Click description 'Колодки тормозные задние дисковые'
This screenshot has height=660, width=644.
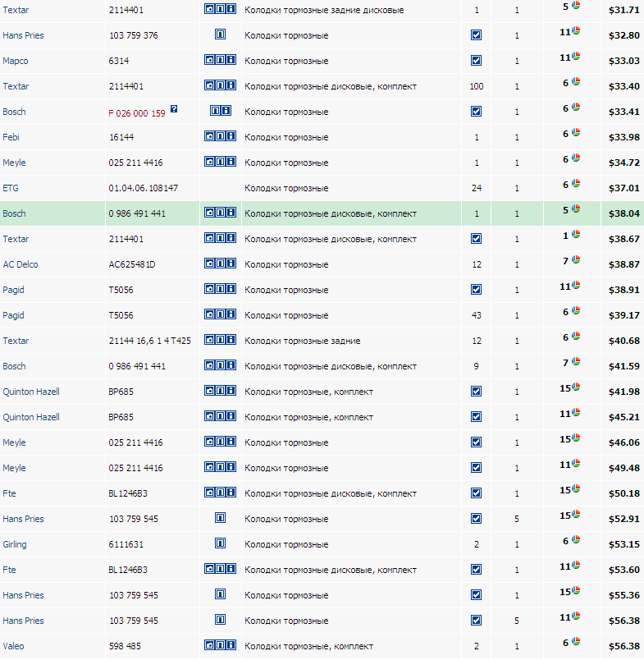tap(324, 10)
